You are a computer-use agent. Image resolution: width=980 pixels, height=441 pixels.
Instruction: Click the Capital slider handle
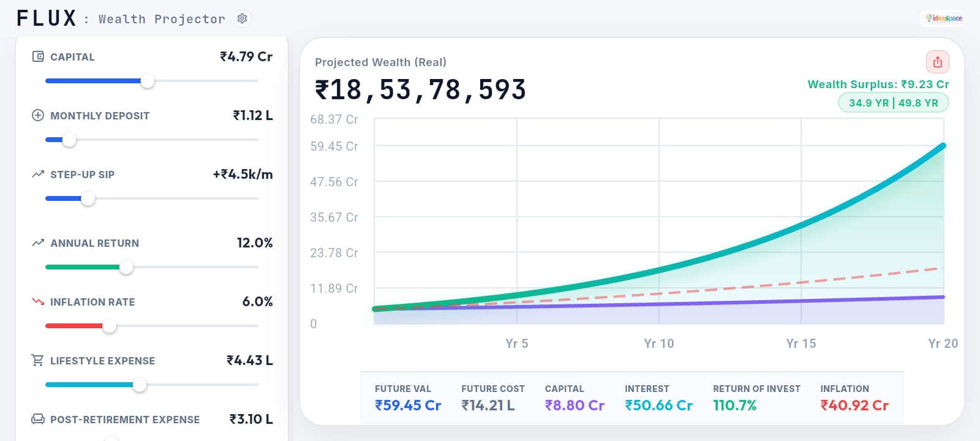click(x=148, y=81)
